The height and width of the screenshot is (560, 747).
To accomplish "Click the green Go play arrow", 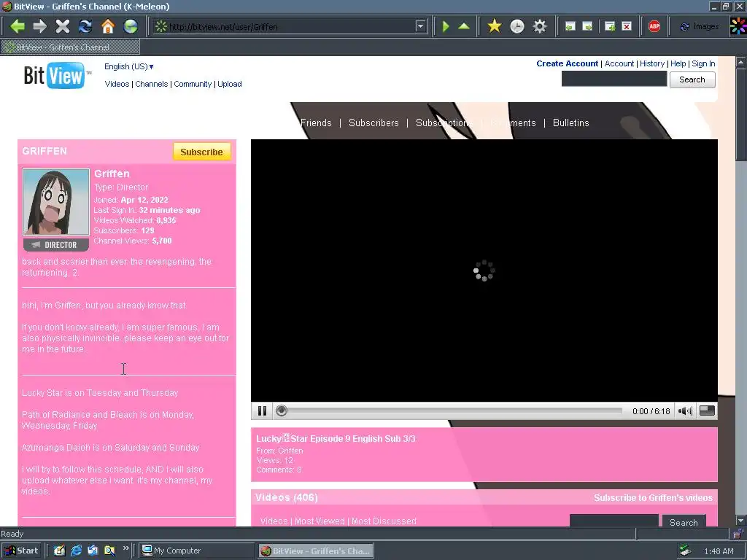I will pyautogui.click(x=446, y=27).
